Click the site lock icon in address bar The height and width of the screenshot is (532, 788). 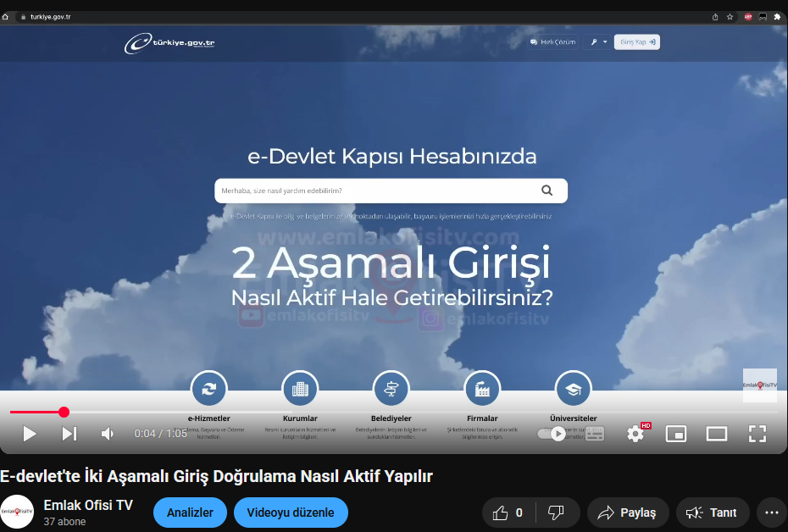pos(23,17)
